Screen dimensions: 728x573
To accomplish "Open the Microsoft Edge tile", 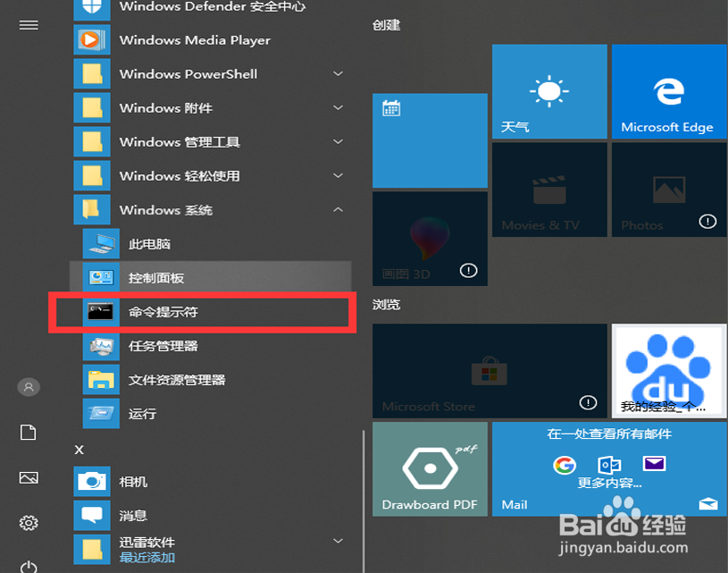I will coord(670,91).
